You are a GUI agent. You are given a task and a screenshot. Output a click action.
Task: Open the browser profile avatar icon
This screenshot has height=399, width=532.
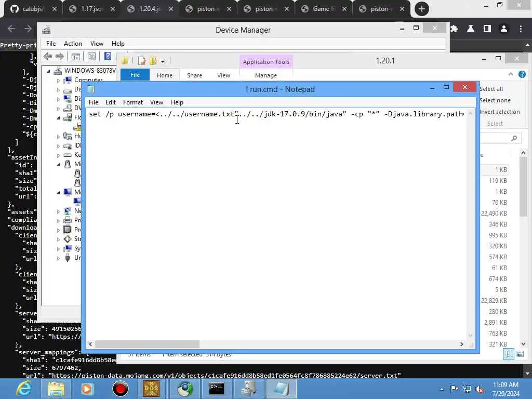click(x=504, y=29)
